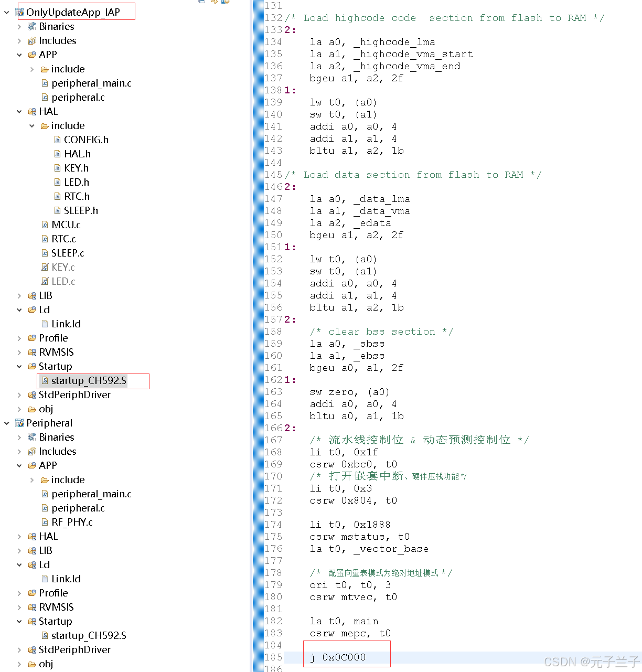Click comment 'Load data section from flash to RAM'
Image resolution: width=642 pixels, height=672 pixels.
click(x=413, y=175)
